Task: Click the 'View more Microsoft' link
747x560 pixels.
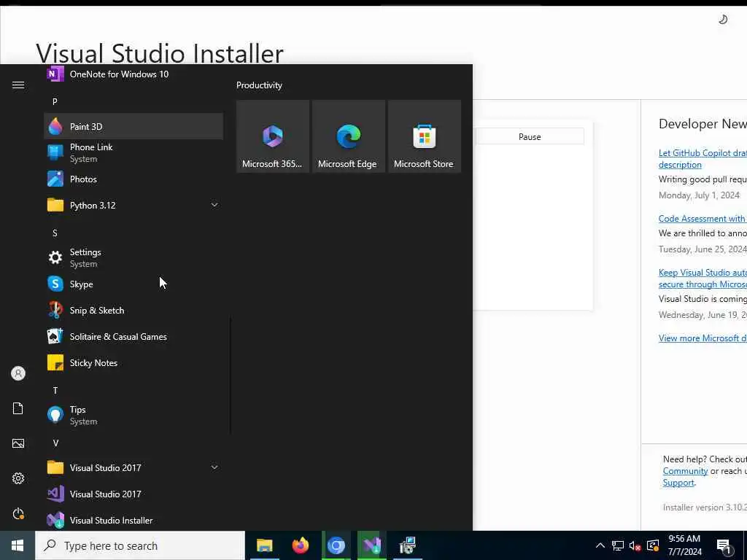Action: (703, 338)
